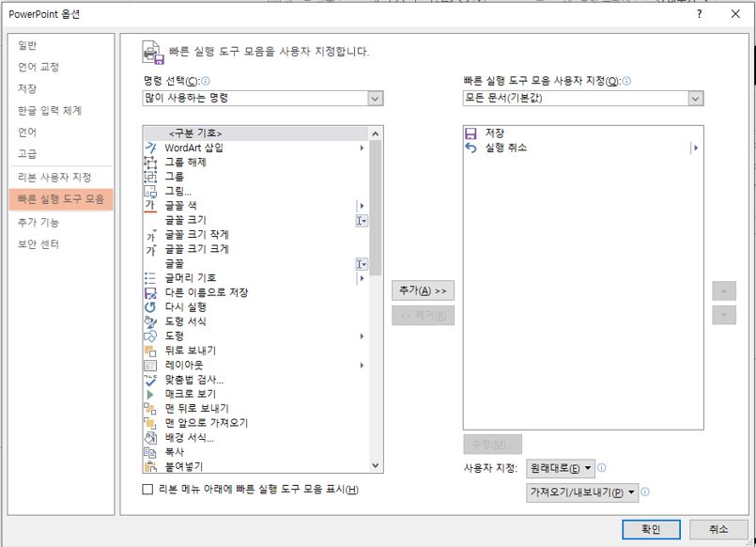Click the move down arrow button
Image resolution: width=756 pixels, height=547 pixels.
[x=724, y=315]
